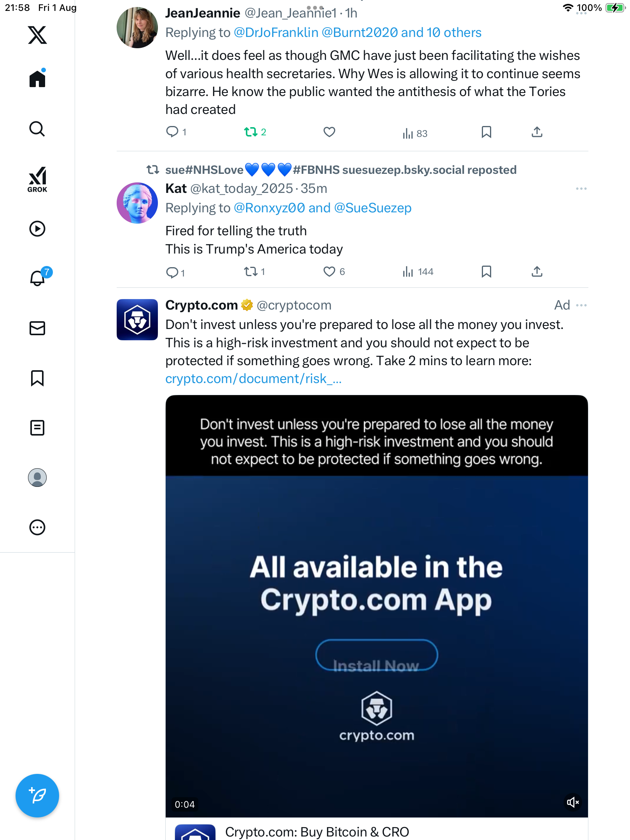Open Messages envelope icon

click(x=37, y=328)
